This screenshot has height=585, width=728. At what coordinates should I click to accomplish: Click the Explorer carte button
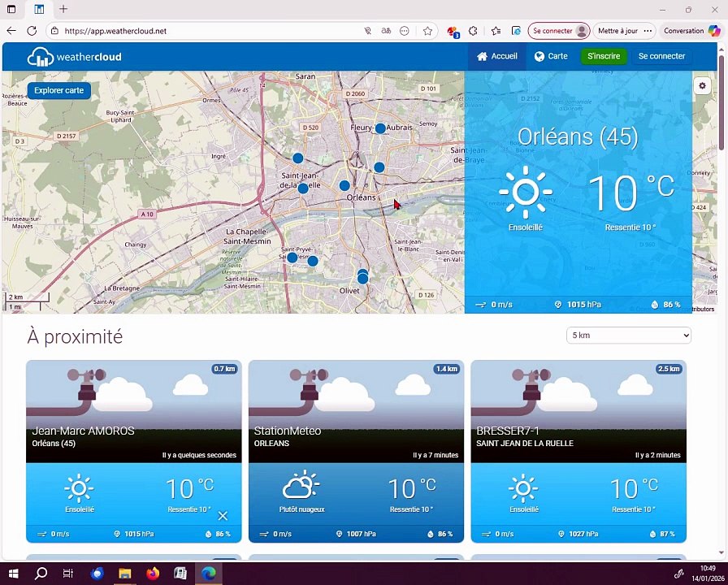59,90
